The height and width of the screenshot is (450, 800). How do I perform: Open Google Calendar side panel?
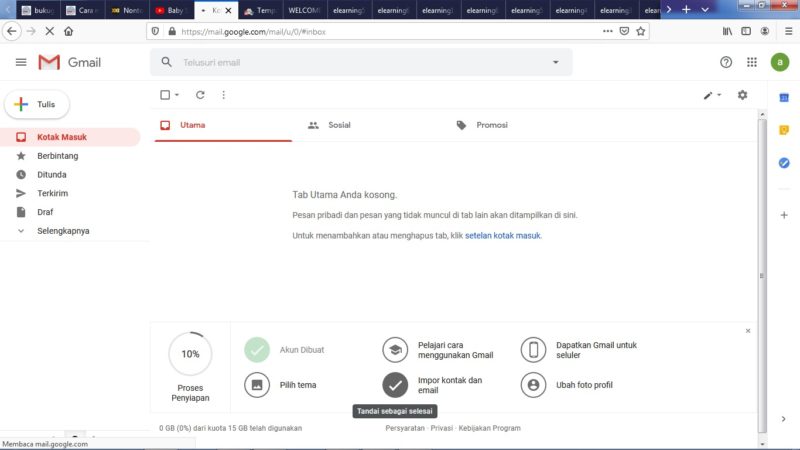point(784,97)
